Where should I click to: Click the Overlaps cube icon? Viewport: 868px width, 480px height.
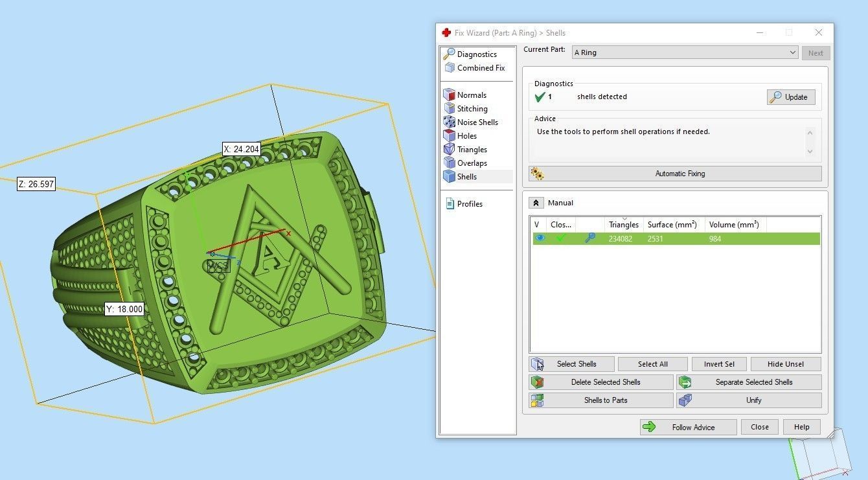coord(449,163)
